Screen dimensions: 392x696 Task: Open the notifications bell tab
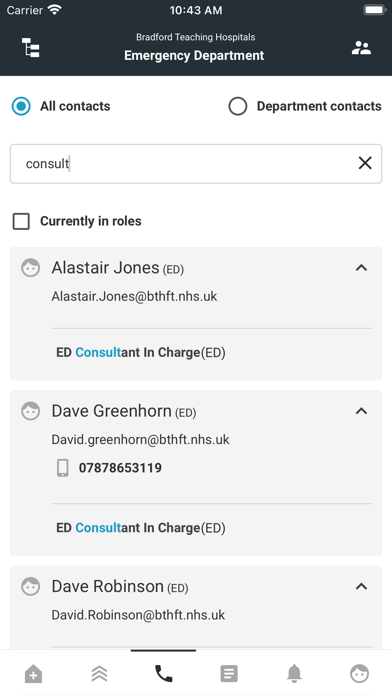tap(294, 674)
